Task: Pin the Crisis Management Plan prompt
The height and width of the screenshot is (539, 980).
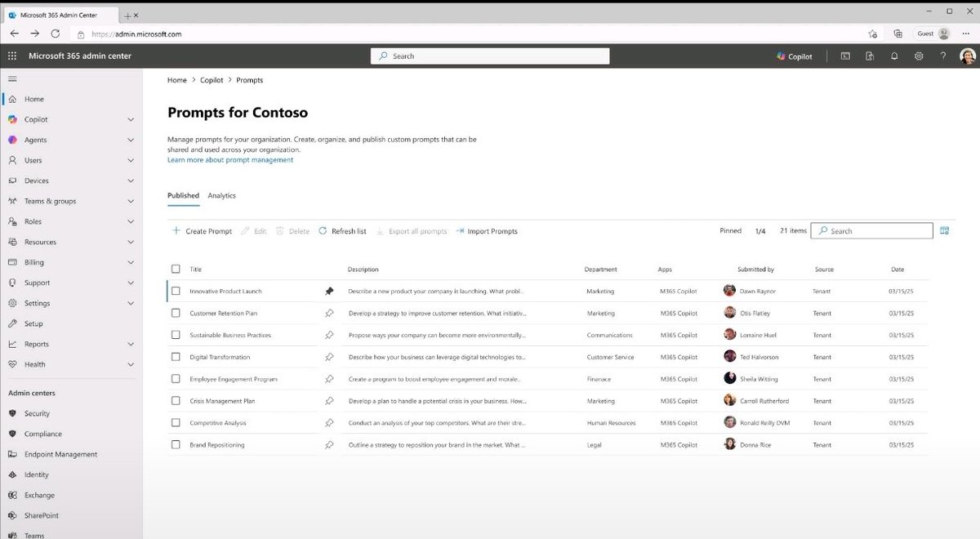Action: 329,401
